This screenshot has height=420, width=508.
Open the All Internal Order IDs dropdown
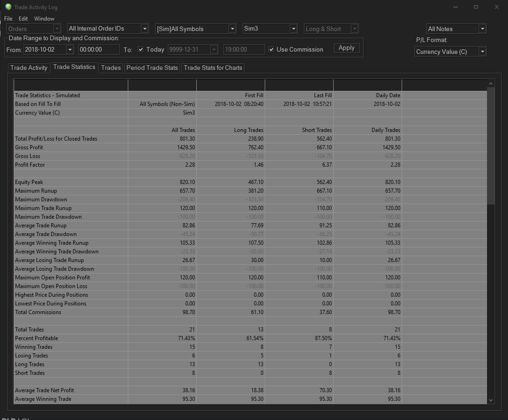tap(145, 29)
